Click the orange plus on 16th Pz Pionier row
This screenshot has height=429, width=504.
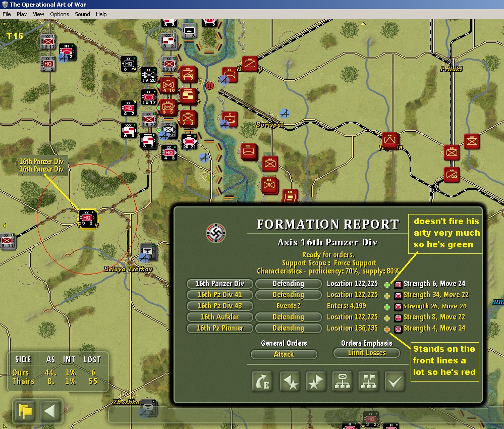tap(386, 329)
